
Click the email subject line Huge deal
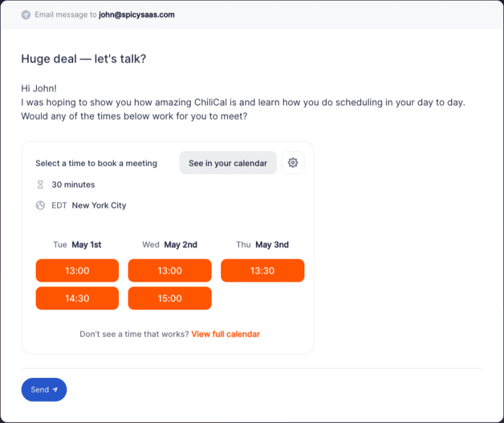tap(83, 59)
